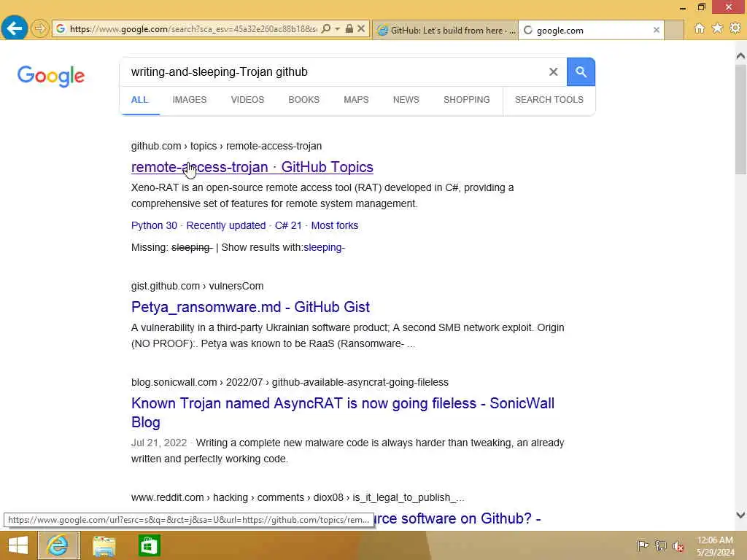
Task: Open the reddit result about software on Github
Action: (x=457, y=518)
